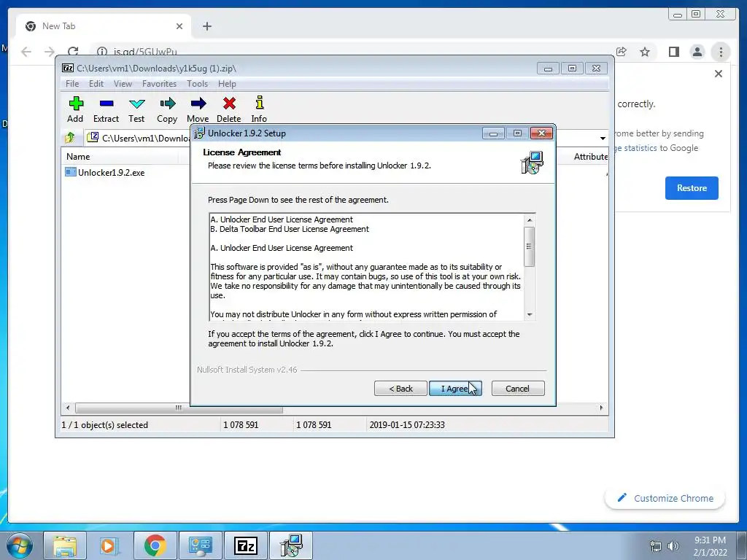The image size is (747, 560).
Task: Sort by the Name column header
Action: pos(78,157)
